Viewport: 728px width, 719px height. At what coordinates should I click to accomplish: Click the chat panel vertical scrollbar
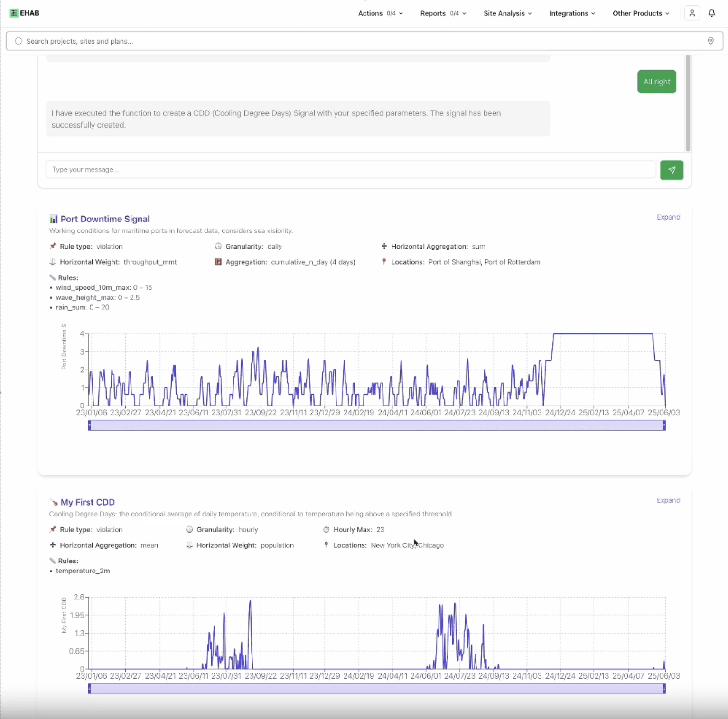click(688, 103)
